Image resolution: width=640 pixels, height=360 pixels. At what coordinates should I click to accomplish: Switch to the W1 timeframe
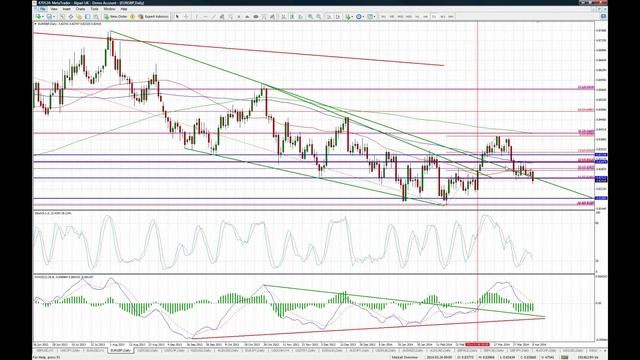coord(442,17)
